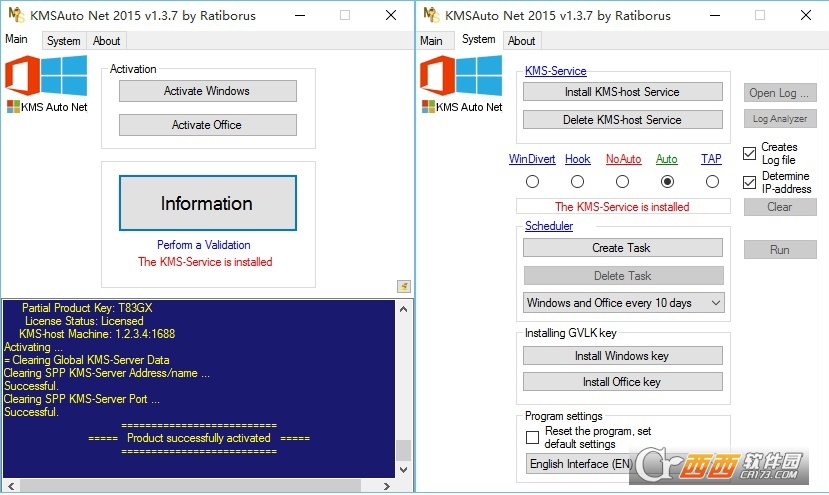Select the Hook mode radio button
Screen dimensions: 829x495
point(577,182)
